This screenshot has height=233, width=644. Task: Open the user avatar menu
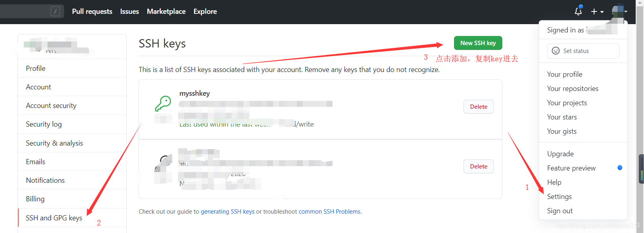[x=619, y=11]
